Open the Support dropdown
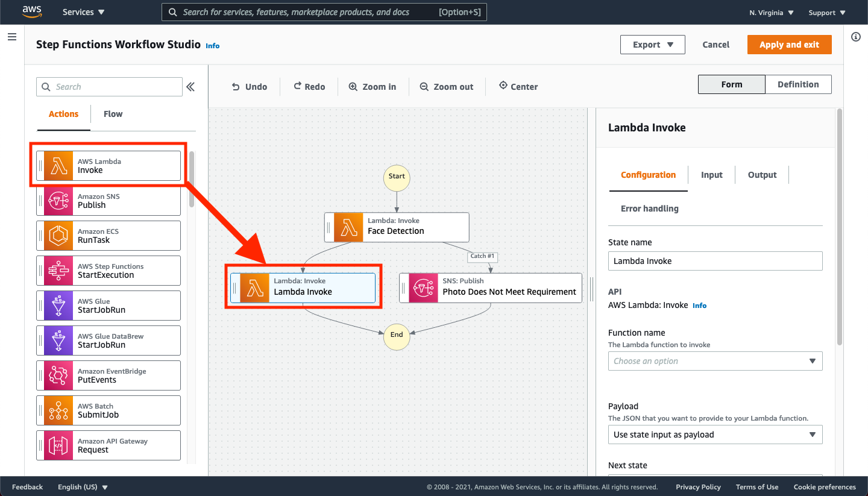 point(827,13)
